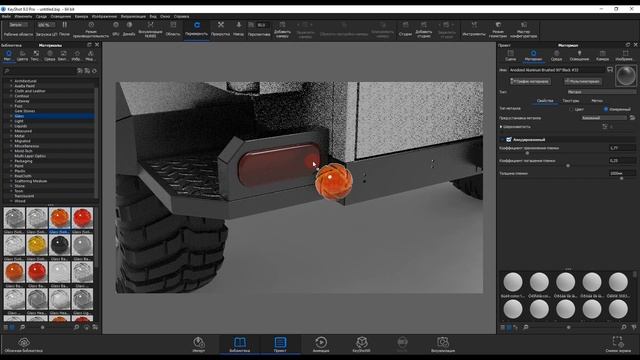Screen dimensions: 640x360
Task: Switch to the project Lighting (Освещение) tab
Action: 579,56
